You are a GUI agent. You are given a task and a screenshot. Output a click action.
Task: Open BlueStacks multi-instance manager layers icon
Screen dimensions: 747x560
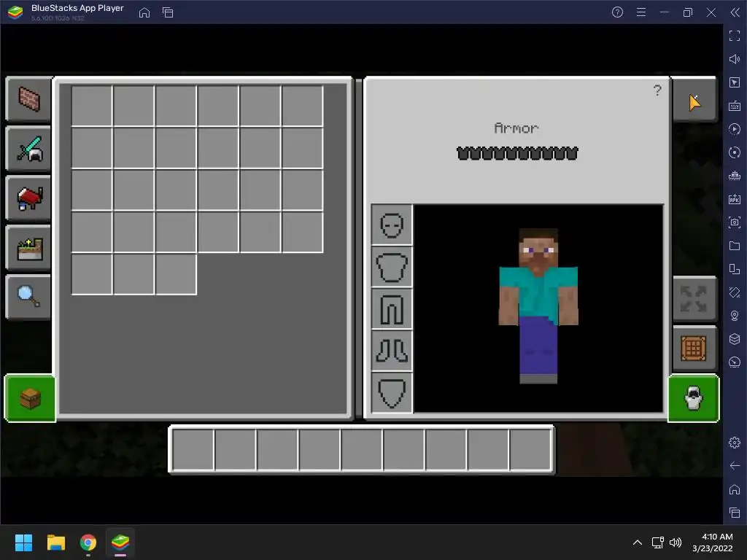click(x=735, y=339)
